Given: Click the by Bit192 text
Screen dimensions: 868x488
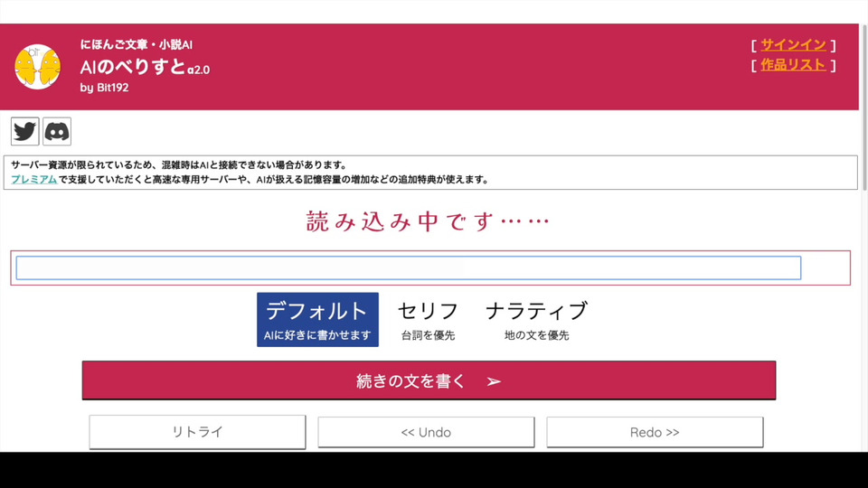Looking at the screenshot, I should point(105,88).
